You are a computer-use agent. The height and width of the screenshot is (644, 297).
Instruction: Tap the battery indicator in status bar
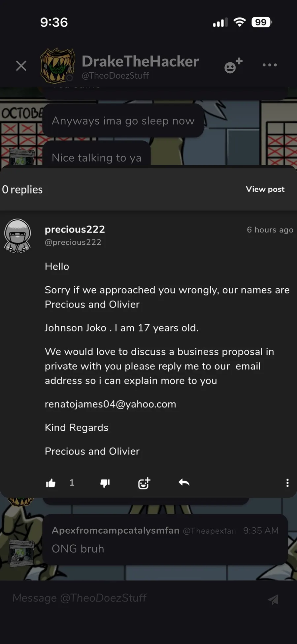(x=261, y=22)
